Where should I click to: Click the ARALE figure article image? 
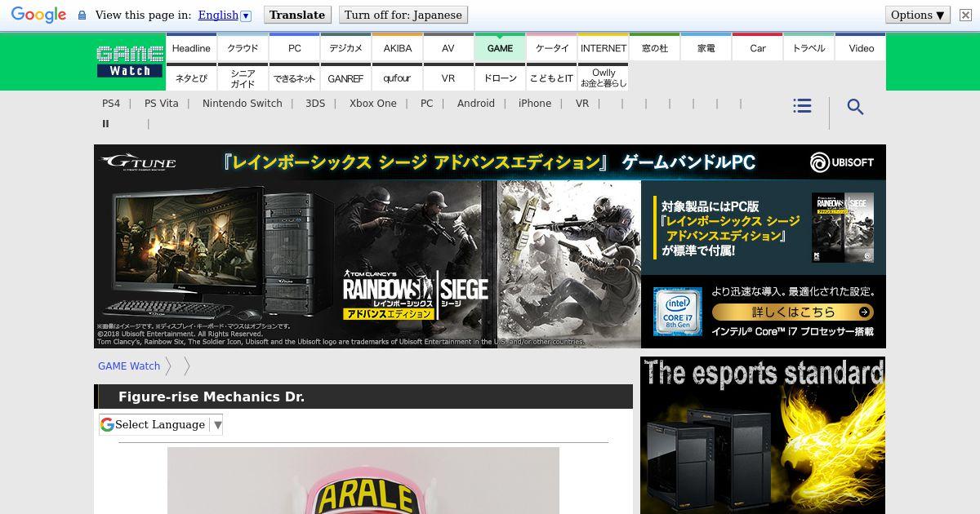363,481
